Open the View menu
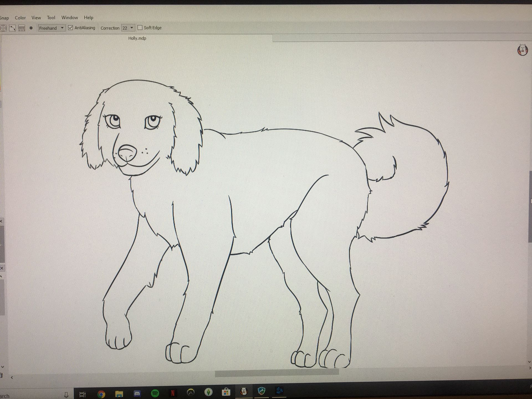Screen dimensions: 532x399 (x=36, y=18)
